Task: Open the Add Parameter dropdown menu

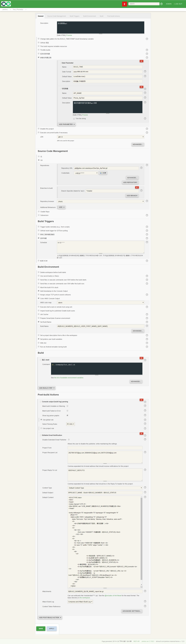Action: click(67, 124)
